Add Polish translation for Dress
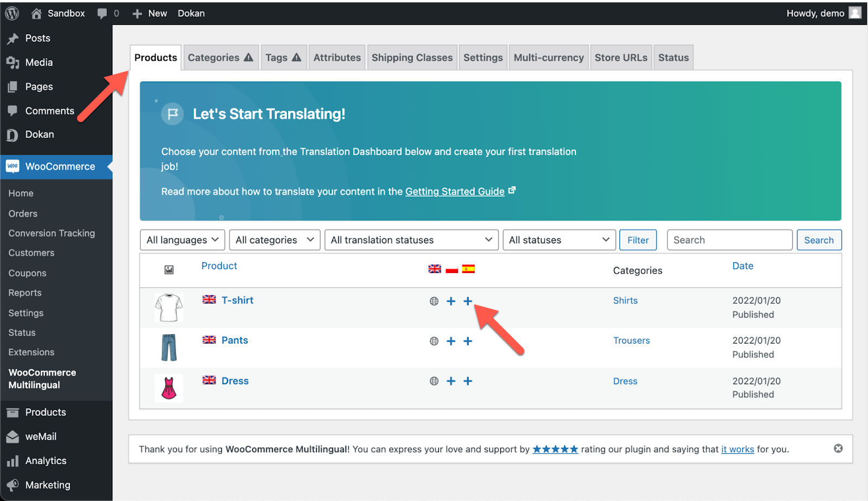 point(451,381)
